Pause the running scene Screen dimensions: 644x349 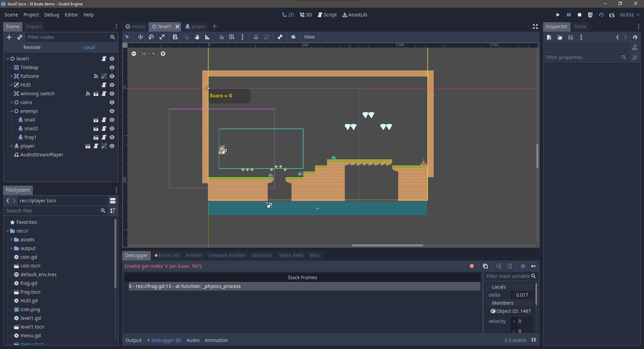569,15
